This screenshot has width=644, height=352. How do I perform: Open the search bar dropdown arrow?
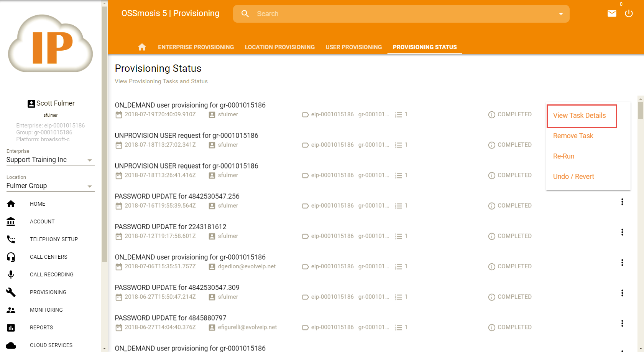[x=561, y=14]
